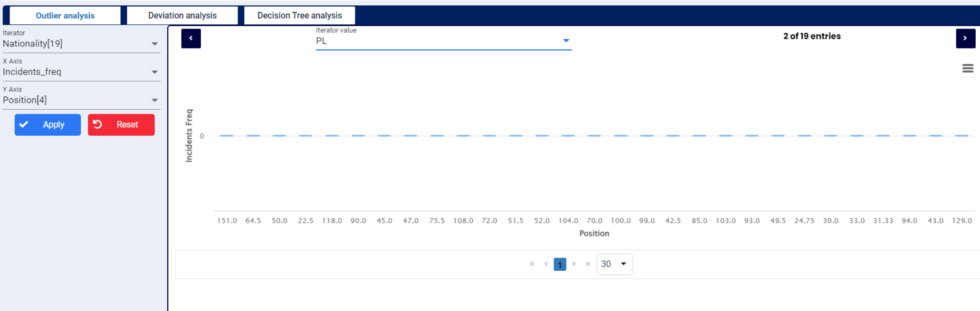The height and width of the screenshot is (311, 980).
Task: Go to previous page in paginator
Action: (546, 264)
